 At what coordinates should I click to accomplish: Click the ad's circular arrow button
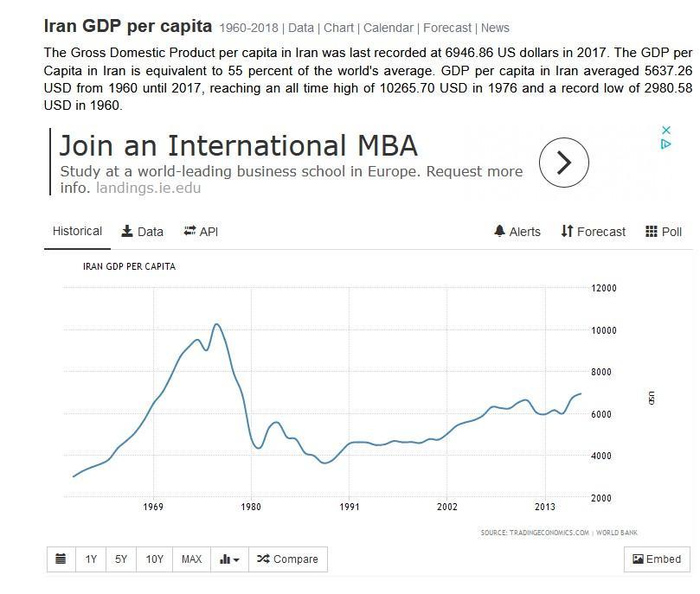(x=564, y=163)
